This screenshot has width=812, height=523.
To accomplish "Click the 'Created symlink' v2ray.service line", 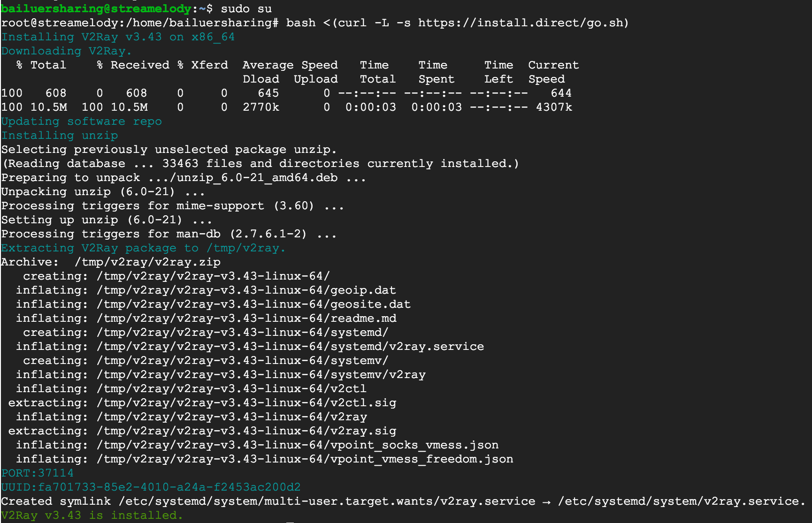I will [x=404, y=501].
